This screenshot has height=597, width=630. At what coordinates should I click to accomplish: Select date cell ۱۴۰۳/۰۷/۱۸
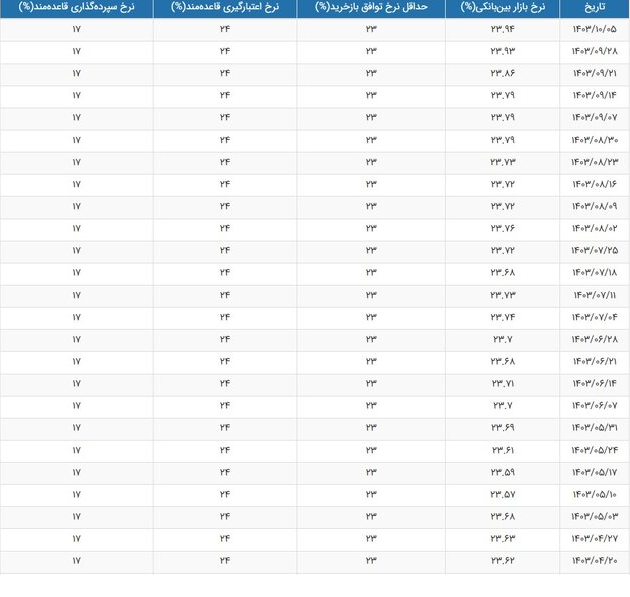click(594, 272)
